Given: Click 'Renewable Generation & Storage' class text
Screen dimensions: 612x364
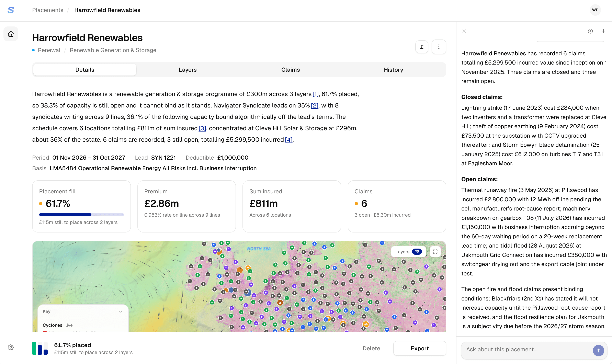Looking at the screenshot, I should click(x=113, y=50).
